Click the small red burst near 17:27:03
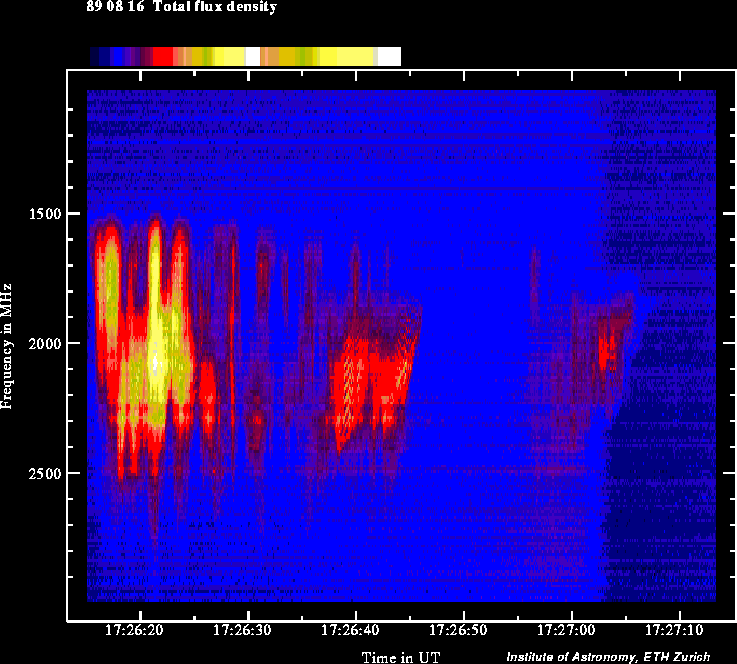The image size is (737, 664). point(607,350)
